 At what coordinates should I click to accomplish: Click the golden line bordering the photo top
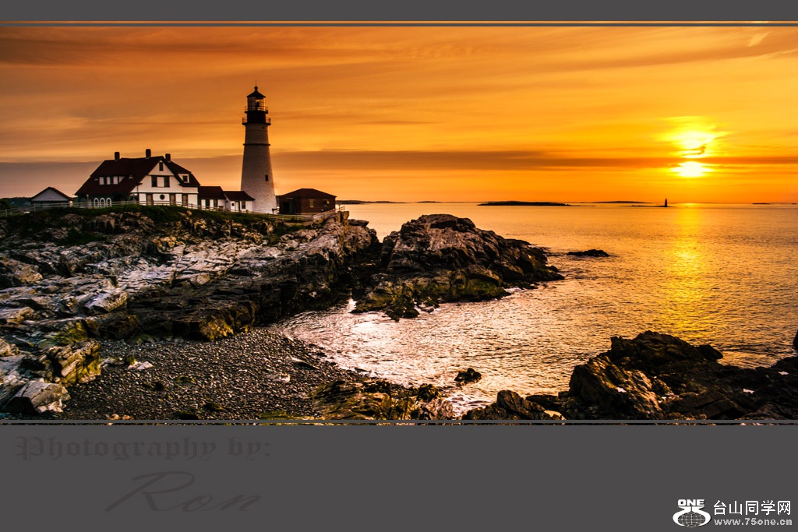(399, 23)
